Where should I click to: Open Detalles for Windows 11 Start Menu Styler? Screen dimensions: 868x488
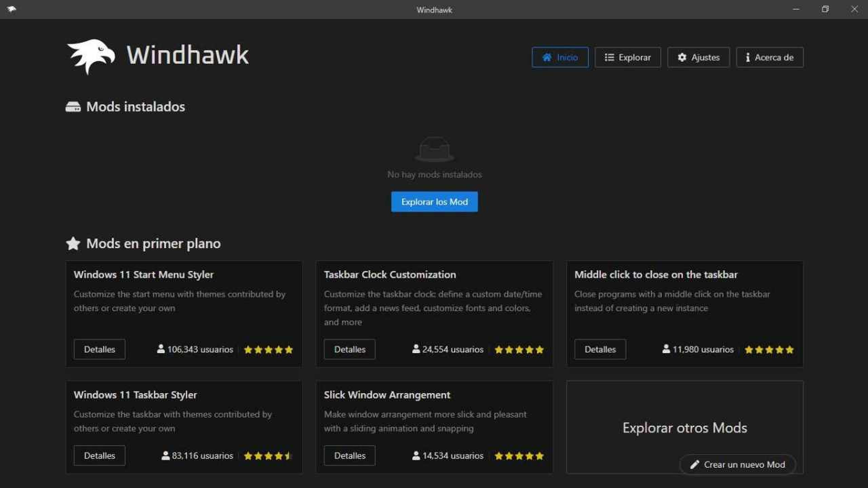click(x=99, y=349)
